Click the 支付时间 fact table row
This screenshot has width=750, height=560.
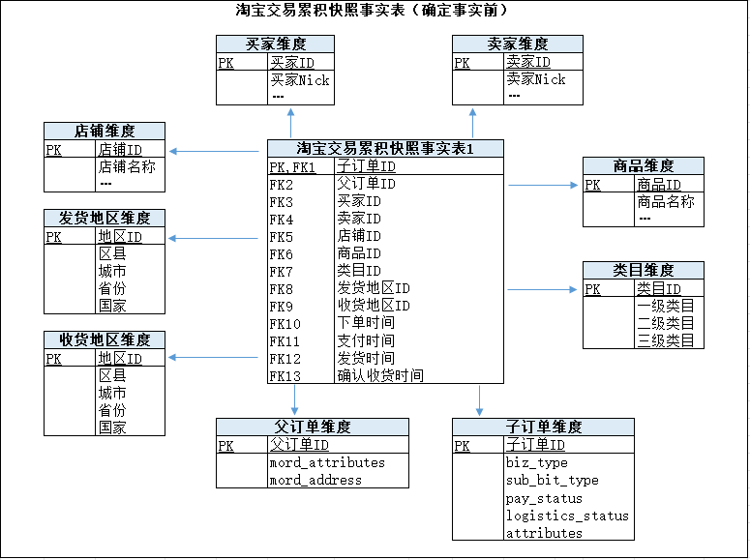point(385,340)
